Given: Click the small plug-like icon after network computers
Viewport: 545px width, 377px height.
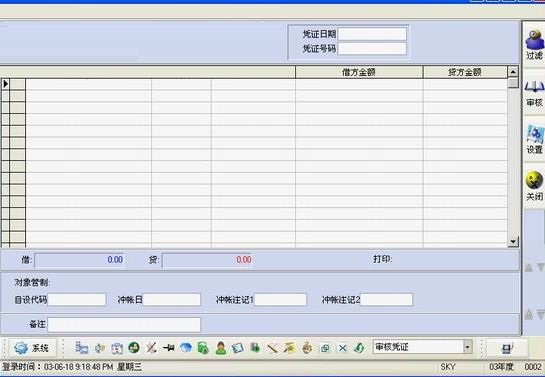Looking at the screenshot, I should tap(100, 348).
